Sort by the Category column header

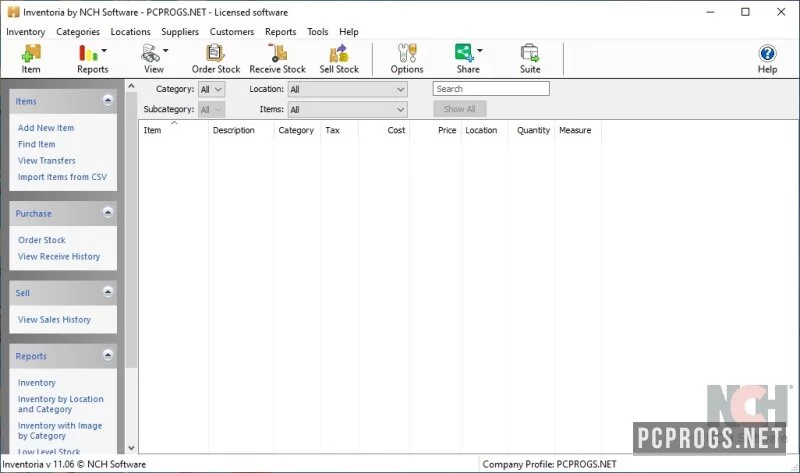click(x=297, y=130)
